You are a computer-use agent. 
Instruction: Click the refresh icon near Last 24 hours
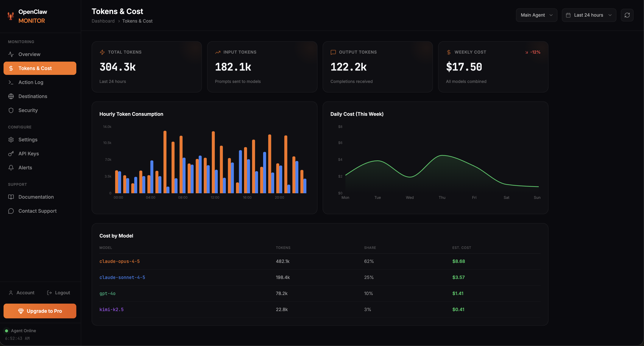(x=627, y=15)
